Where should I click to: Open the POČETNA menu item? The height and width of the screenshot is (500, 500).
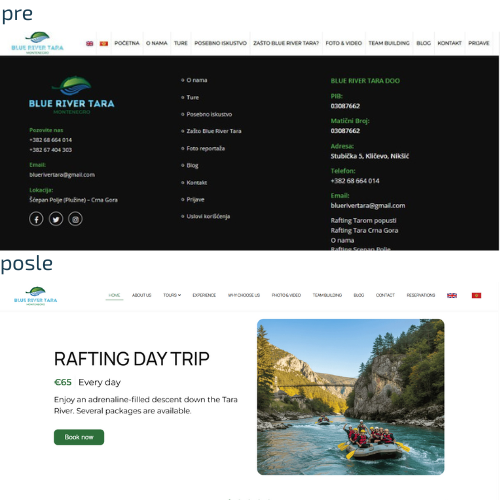127,43
